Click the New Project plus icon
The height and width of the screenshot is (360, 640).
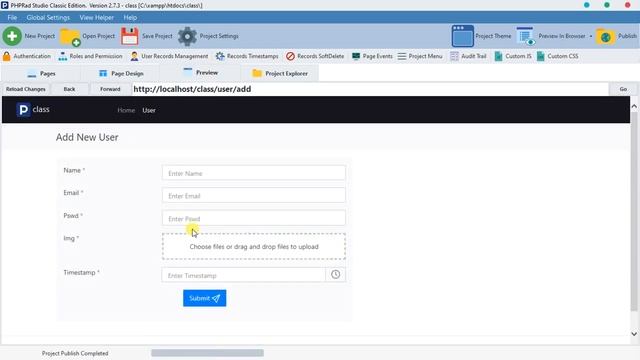tap(12, 36)
